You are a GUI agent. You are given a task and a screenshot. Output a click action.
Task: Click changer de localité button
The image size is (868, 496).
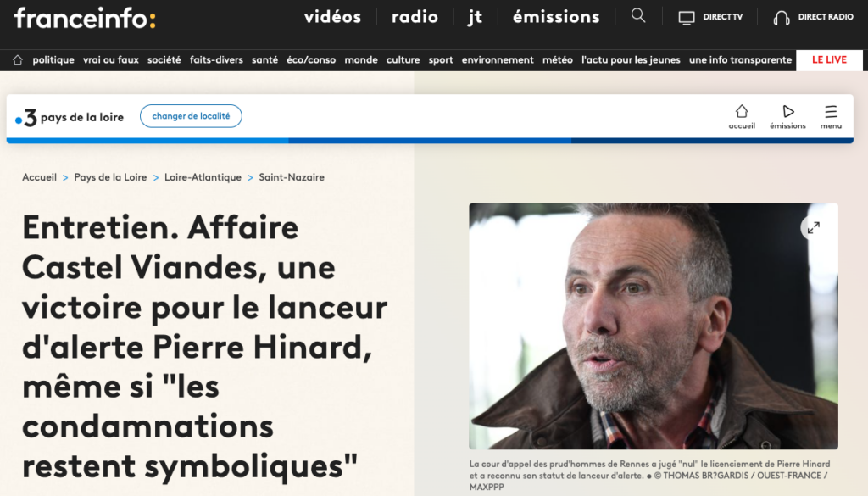pos(191,115)
